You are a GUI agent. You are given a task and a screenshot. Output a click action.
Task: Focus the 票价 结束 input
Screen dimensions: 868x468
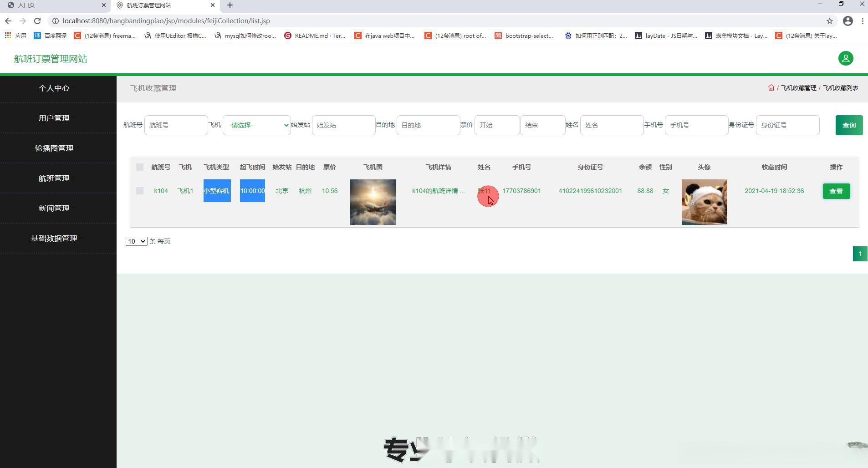point(542,125)
